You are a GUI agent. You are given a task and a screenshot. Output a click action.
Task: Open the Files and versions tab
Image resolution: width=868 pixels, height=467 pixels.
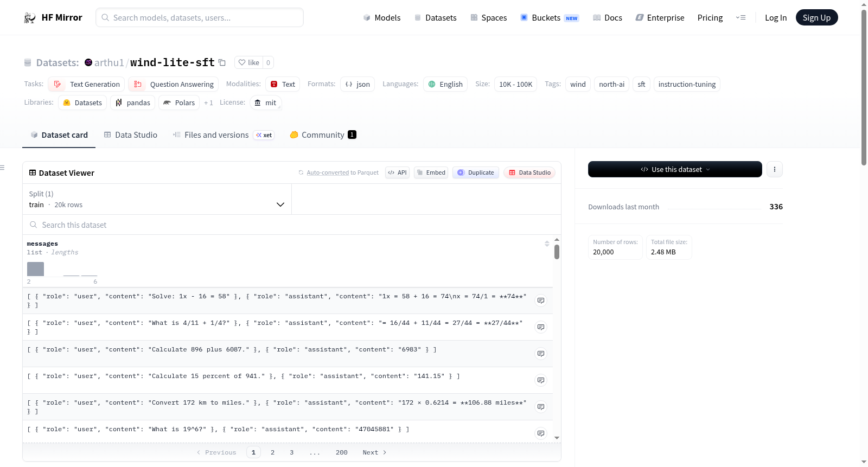click(224, 135)
